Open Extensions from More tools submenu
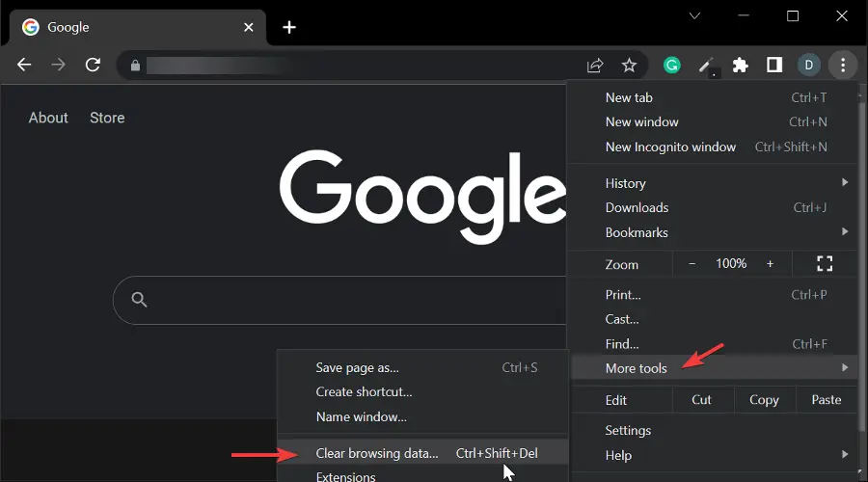This screenshot has height=482, width=868. point(423,475)
